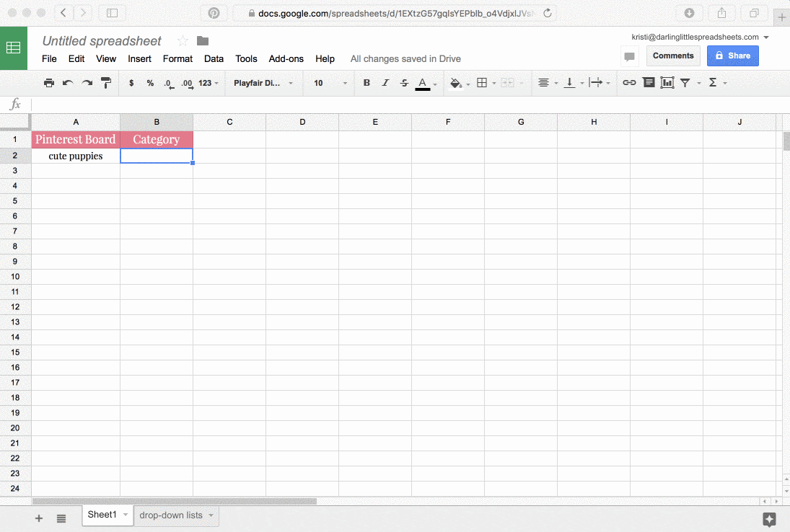This screenshot has width=790, height=532.
Task: Show the all sheets list
Action: point(61,518)
